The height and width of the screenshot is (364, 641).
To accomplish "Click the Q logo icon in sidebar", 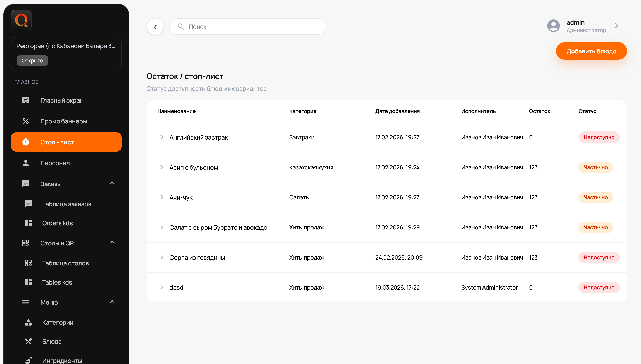I will point(21,20).
